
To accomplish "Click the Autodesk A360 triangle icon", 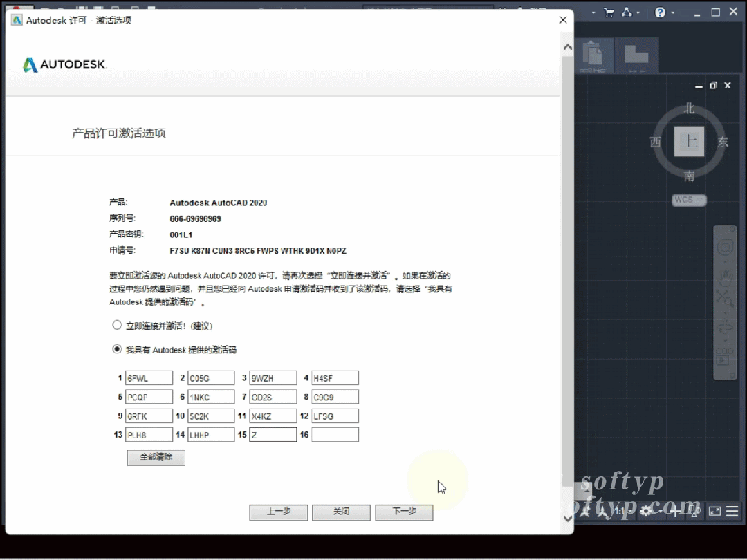I will tap(627, 12).
